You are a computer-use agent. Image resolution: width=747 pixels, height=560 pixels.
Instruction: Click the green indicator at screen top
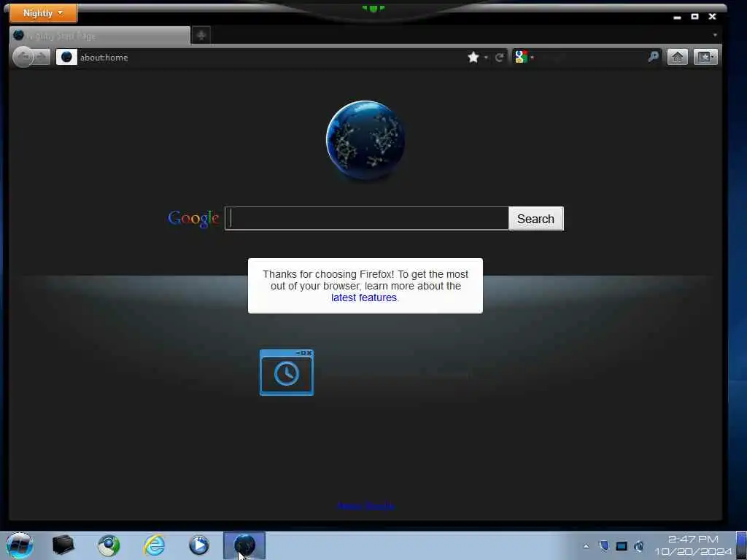[373, 8]
